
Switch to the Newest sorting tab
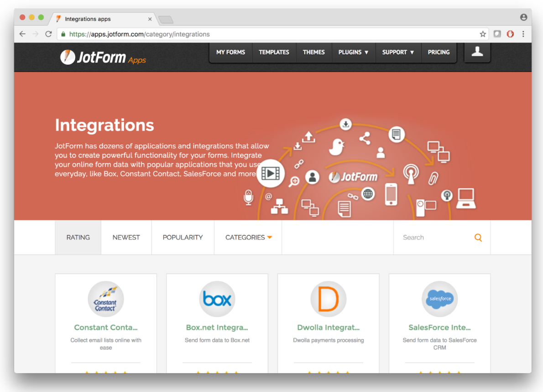coord(126,237)
